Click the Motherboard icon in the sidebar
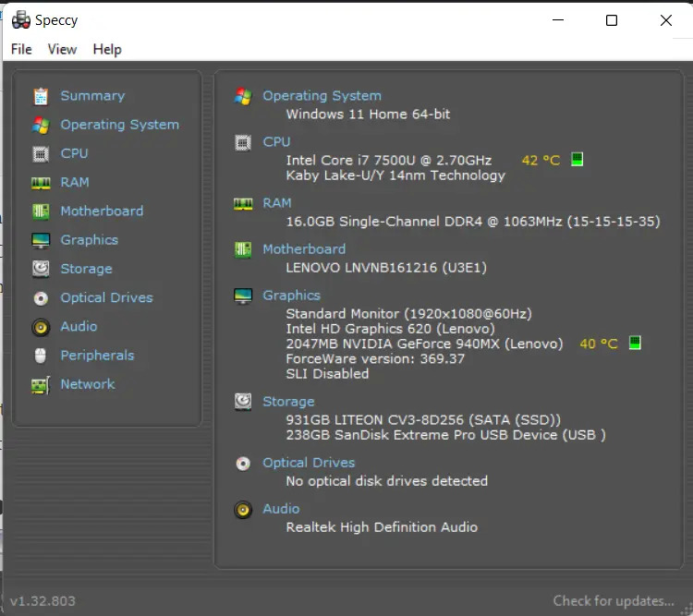Viewport: 693px width, 616px height. pos(41,211)
